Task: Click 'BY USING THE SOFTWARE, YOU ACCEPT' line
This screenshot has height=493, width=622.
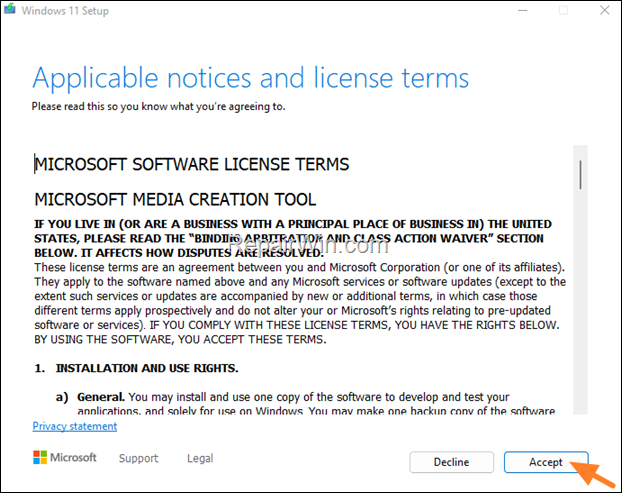Action: point(180,340)
